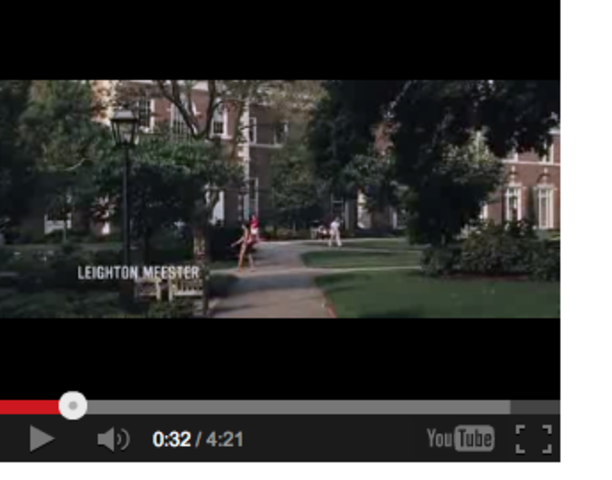Jump to the dark unbuffered end of progress bar
This screenshot has height=480, width=612.
pos(535,407)
